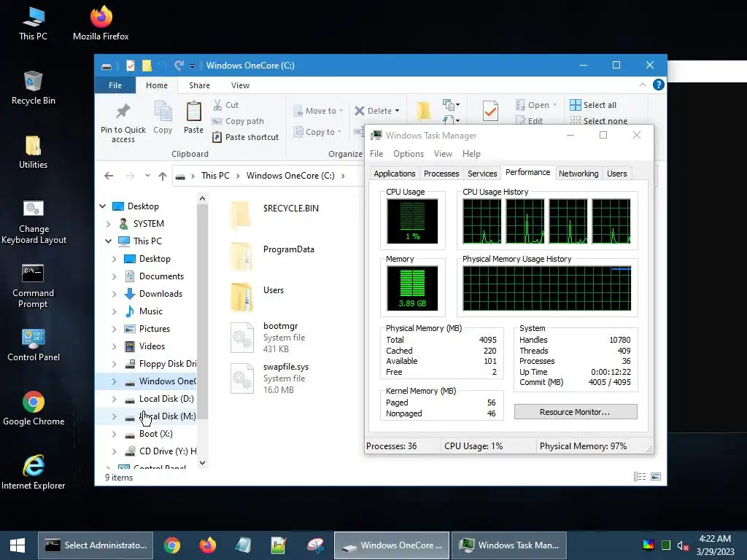747x560 pixels.
Task: Click Windows Task Manager taskbar button
Action: (x=508, y=545)
